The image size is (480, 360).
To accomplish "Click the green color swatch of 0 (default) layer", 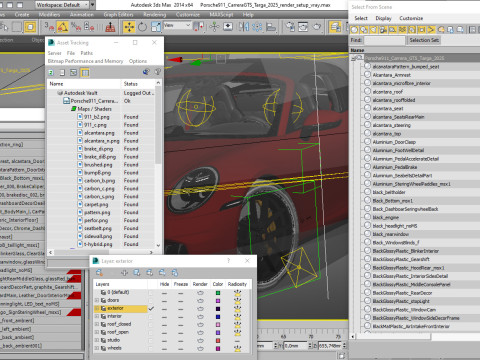I will tap(218, 293).
